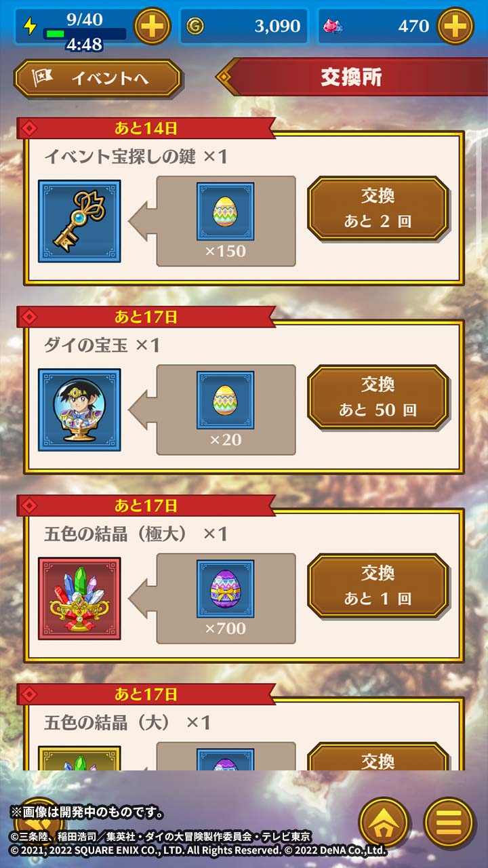The width and height of the screenshot is (488, 868).
Task: Select the event treasure key icon
Action: point(79,221)
